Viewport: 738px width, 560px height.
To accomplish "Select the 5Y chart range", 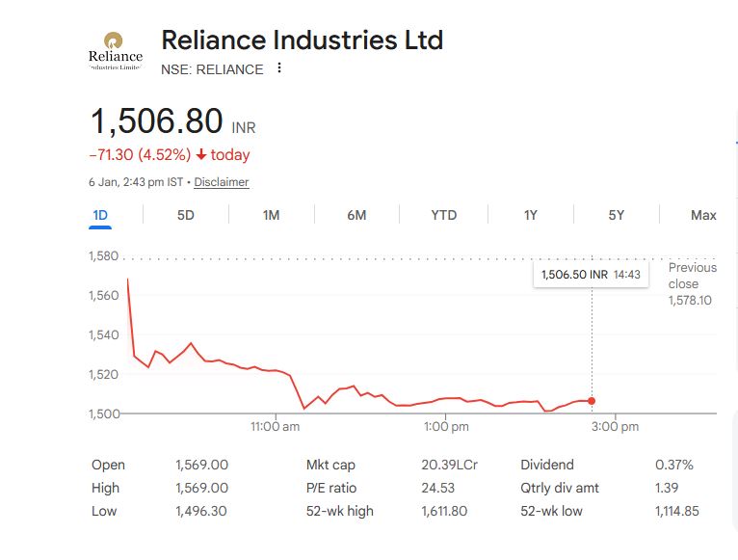I will (617, 215).
